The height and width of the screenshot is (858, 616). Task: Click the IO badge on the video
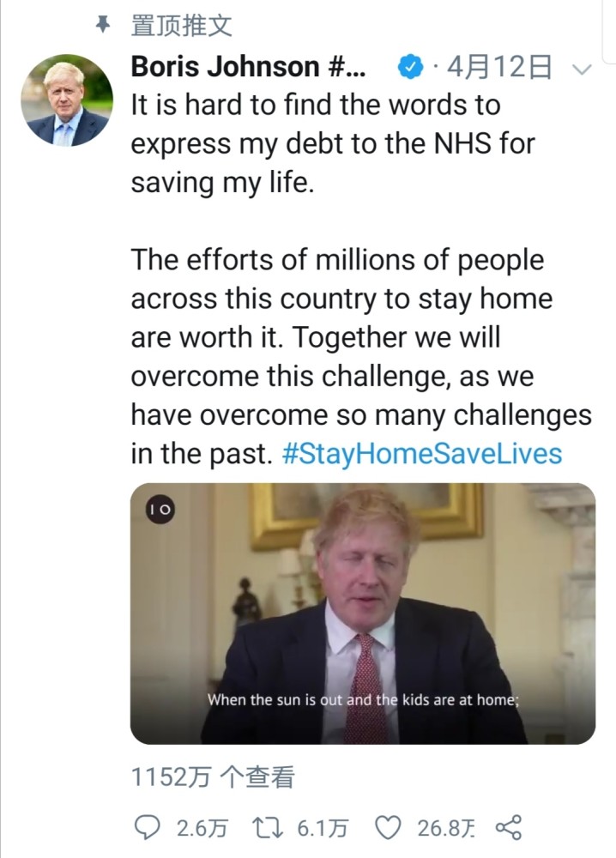coord(160,510)
